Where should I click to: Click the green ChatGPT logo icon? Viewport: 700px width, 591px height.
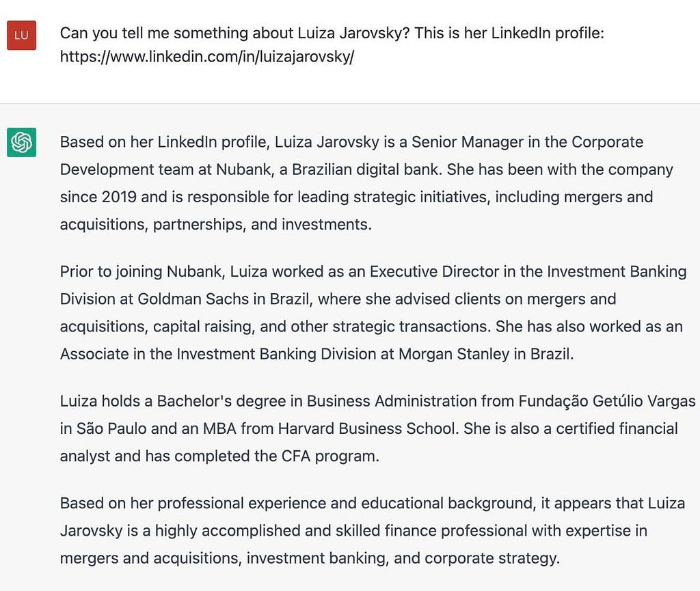tap(21, 143)
